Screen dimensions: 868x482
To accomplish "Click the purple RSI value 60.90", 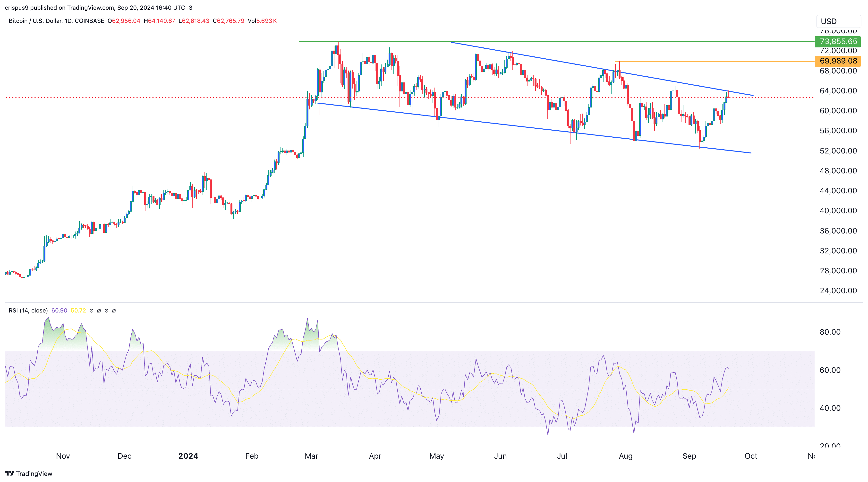I will tap(59, 310).
